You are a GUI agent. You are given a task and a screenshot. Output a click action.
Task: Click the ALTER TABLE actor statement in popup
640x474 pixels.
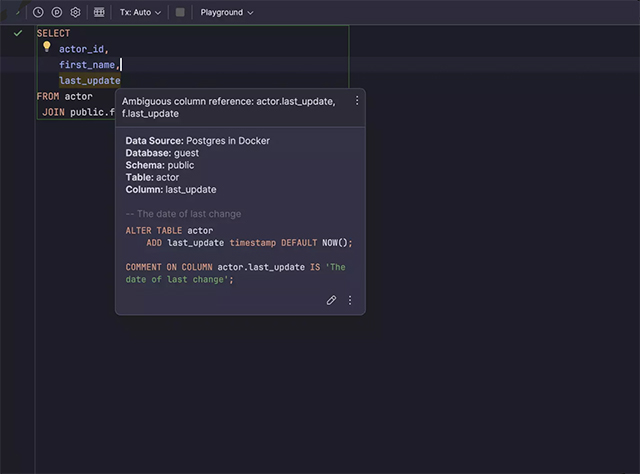169,230
